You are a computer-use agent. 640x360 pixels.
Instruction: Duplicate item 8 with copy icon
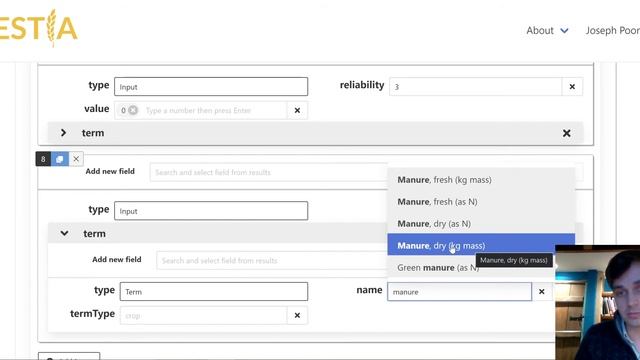coord(60,159)
